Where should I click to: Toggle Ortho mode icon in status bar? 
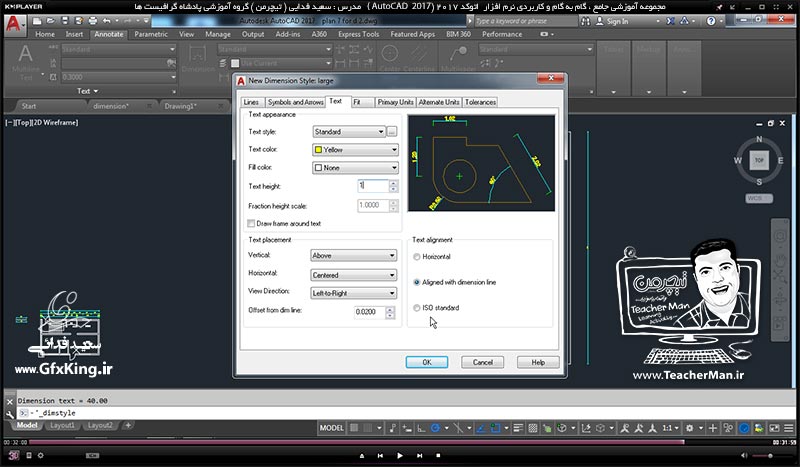(x=421, y=428)
